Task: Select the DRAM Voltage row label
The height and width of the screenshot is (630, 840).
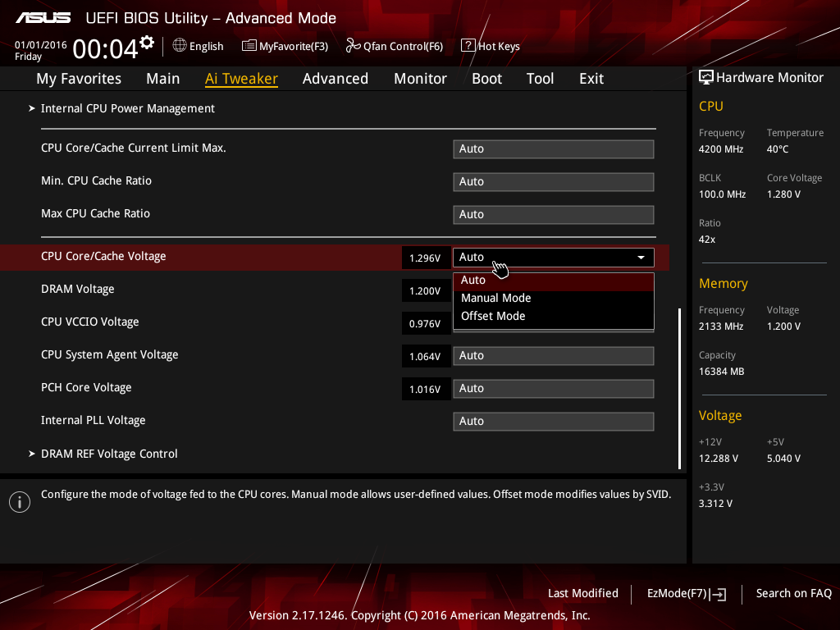Action: [x=78, y=290]
